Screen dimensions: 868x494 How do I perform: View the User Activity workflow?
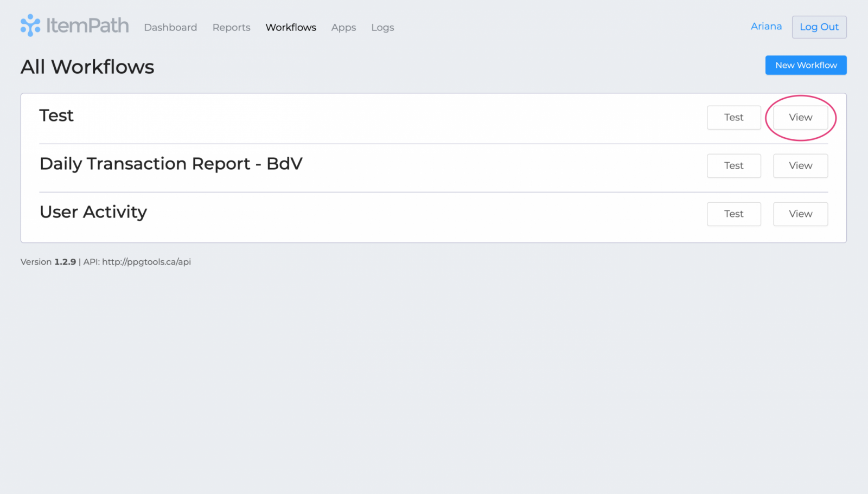800,214
